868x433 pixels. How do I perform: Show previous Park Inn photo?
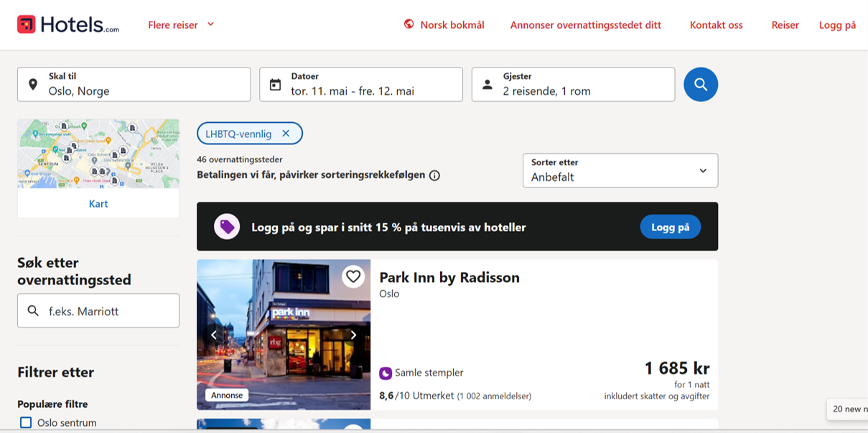tap(213, 335)
